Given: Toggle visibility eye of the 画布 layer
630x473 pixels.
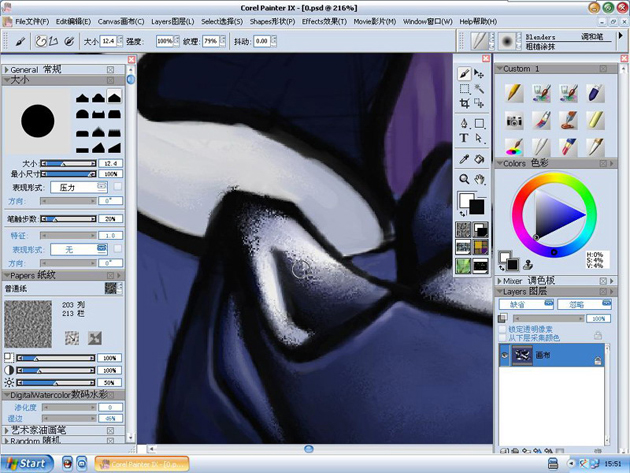Looking at the screenshot, I should point(505,355).
